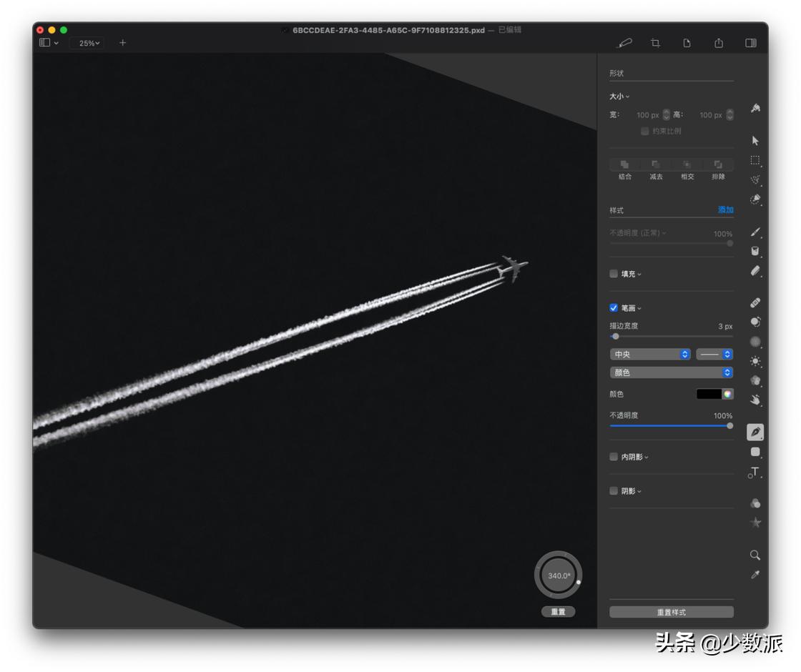801x672 pixels.
Task: Enable the 内阴影 inner shadow checkbox
Action: pos(614,457)
